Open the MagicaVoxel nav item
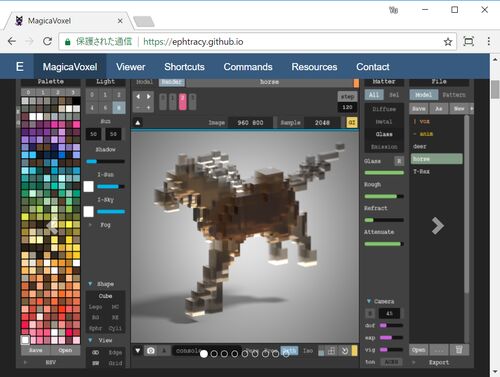This screenshot has height=377, width=500. (x=70, y=67)
